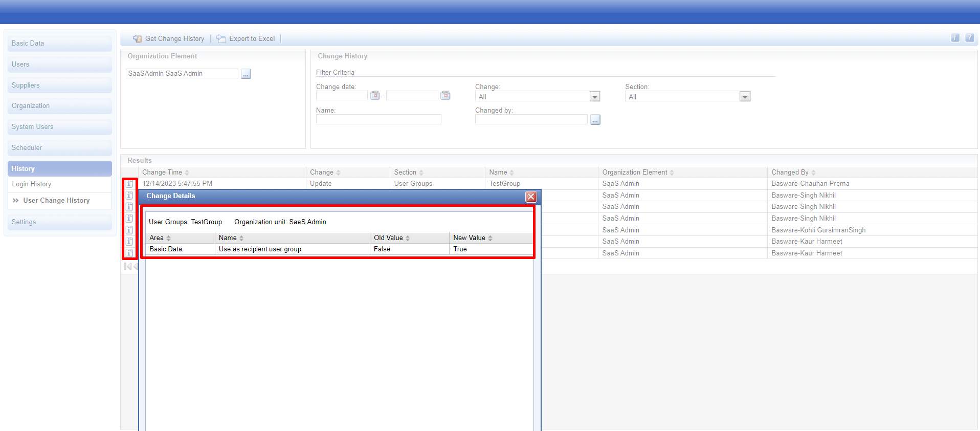This screenshot has height=431, width=980.
Task: Open the start Change date calendar picker
Action: click(x=375, y=96)
